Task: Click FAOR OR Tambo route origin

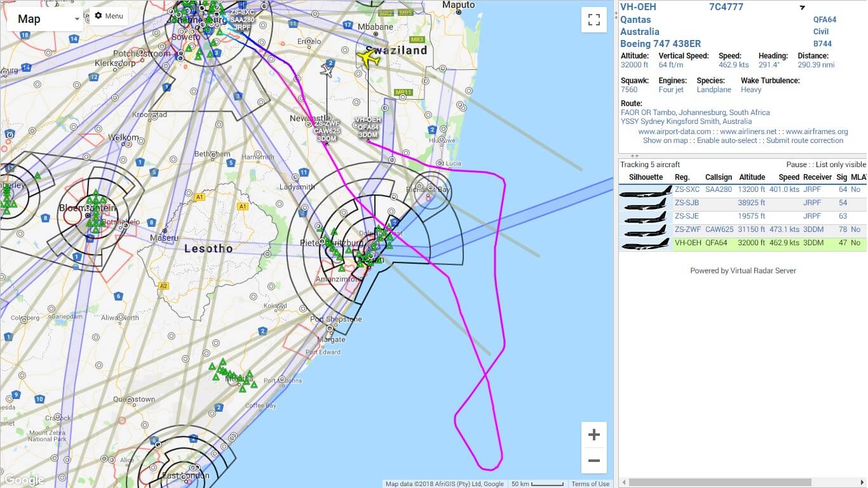Action: (695, 112)
